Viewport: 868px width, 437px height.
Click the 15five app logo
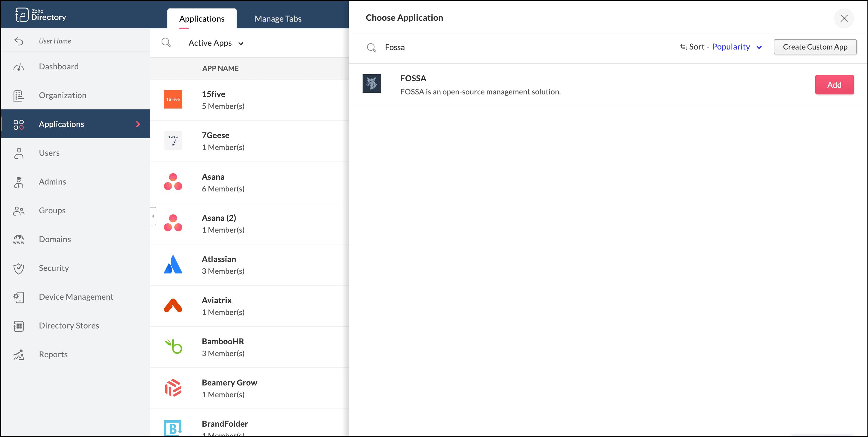pyautogui.click(x=173, y=99)
